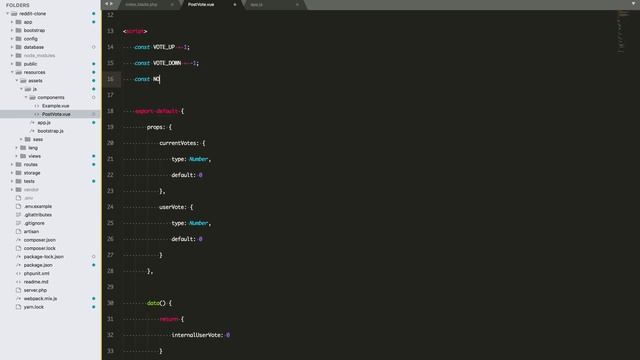Click the public folder icon
640x360 pixels.
coord(18,64)
